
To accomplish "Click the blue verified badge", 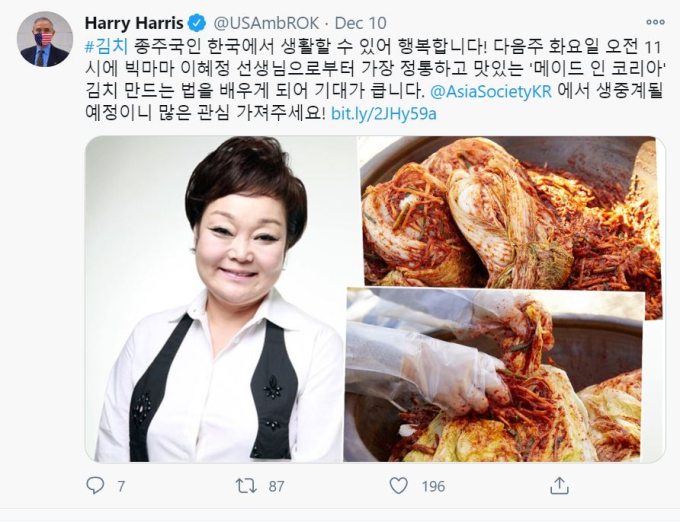I will [x=197, y=23].
